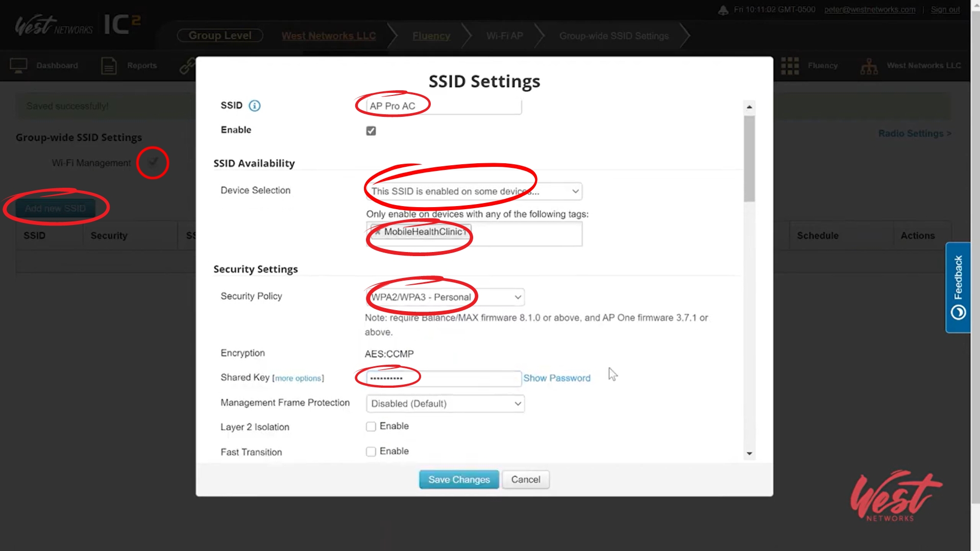Enable Layer 2 Isolation checkbox
This screenshot has width=980, height=551.
click(371, 427)
